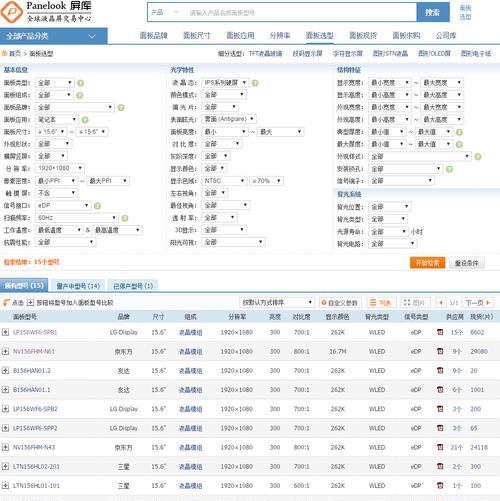Open the 笔记本 panel application dropdown
This screenshot has height=501, width=500.
pyautogui.click(x=57, y=119)
